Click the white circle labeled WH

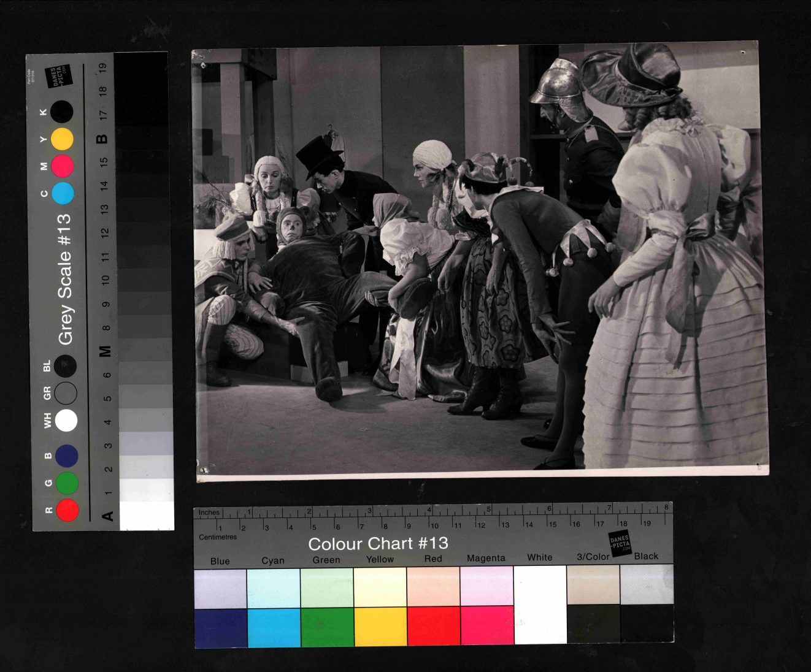coord(66,421)
